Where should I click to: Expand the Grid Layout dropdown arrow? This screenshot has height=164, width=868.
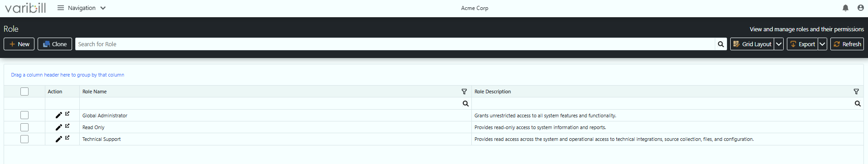click(779, 44)
